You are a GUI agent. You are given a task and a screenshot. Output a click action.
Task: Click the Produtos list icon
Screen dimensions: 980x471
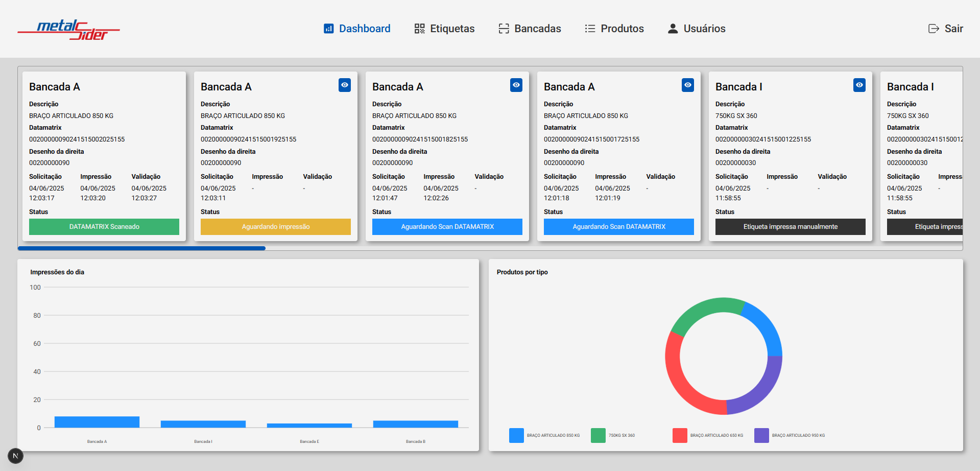(x=590, y=29)
